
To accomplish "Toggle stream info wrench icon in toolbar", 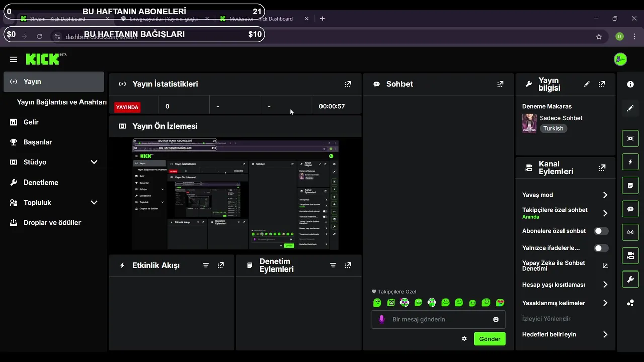I will point(630,279).
